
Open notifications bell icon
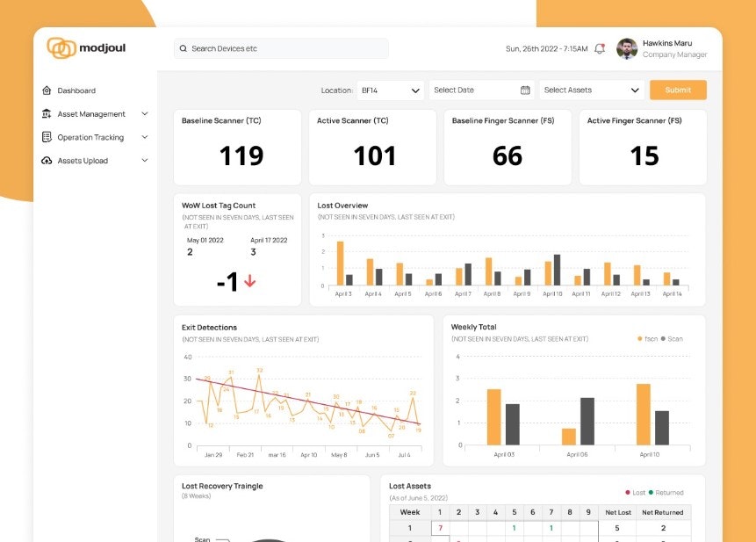[600, 48]
